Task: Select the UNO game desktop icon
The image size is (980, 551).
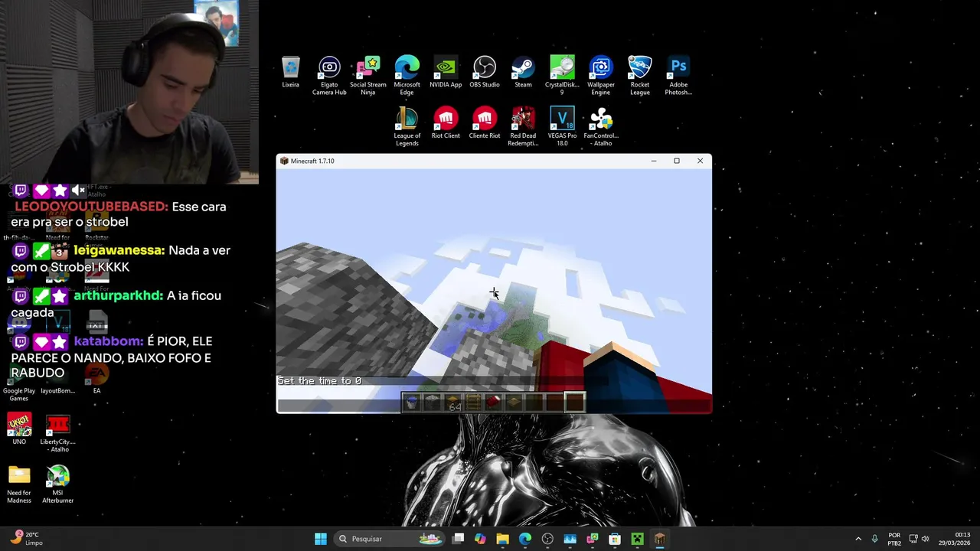Action: coord(19,429)
